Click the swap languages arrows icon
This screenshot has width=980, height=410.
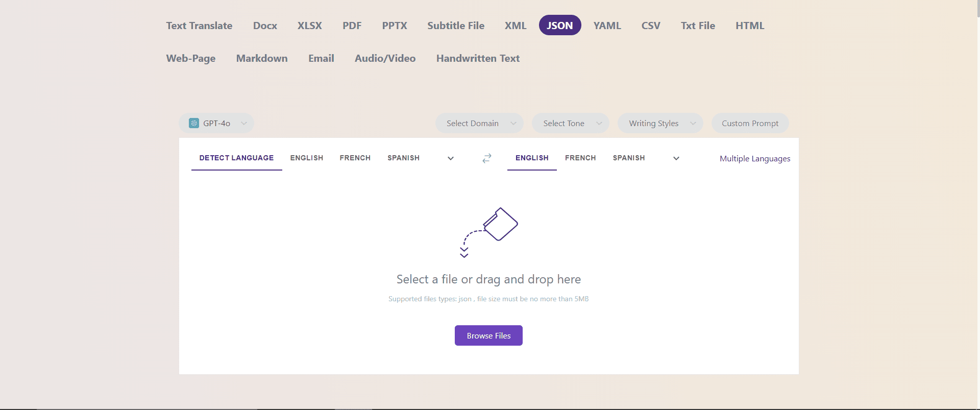[x=487, y=158]
